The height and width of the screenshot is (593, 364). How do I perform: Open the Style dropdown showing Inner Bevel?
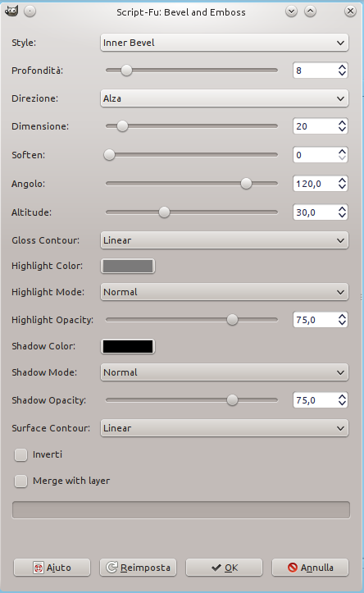[225, 43]
